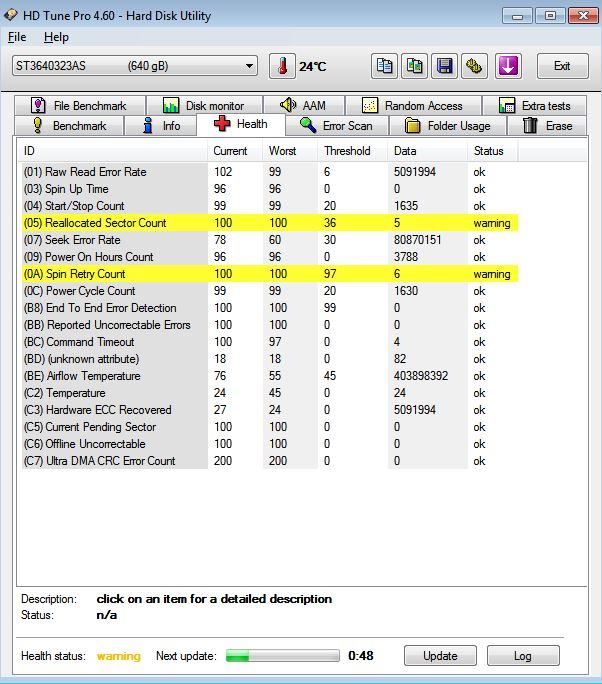Open the AAM tab

click(x=304, y=106)
